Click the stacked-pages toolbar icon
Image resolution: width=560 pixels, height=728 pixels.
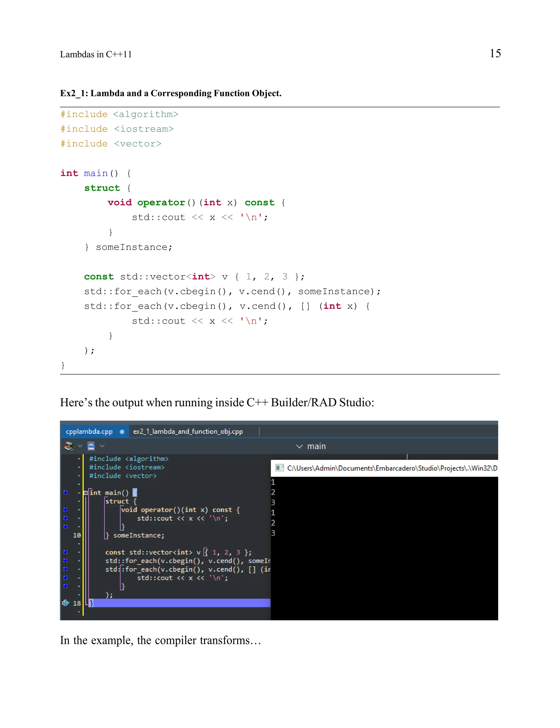(91, 446)
